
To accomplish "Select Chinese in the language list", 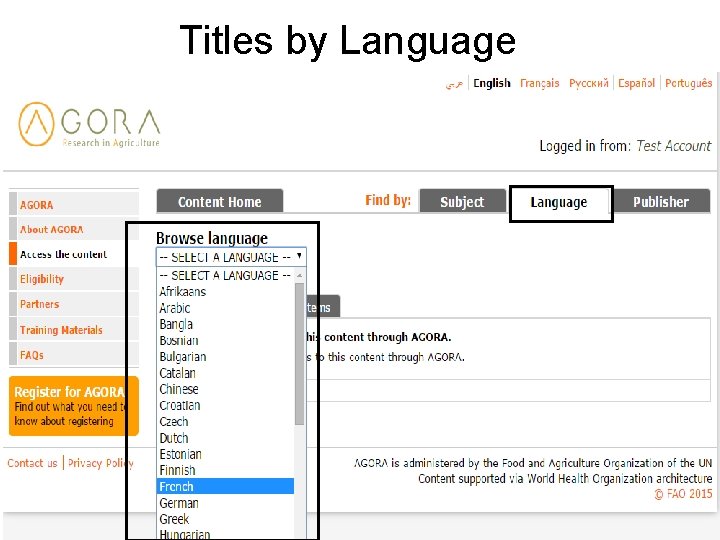I will pos(225,389).
